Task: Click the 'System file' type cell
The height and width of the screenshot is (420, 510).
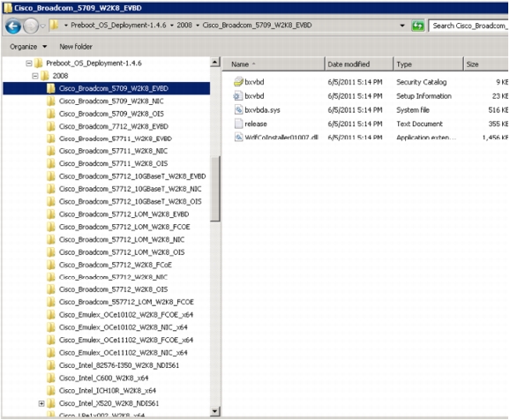Action: (413, 110)
